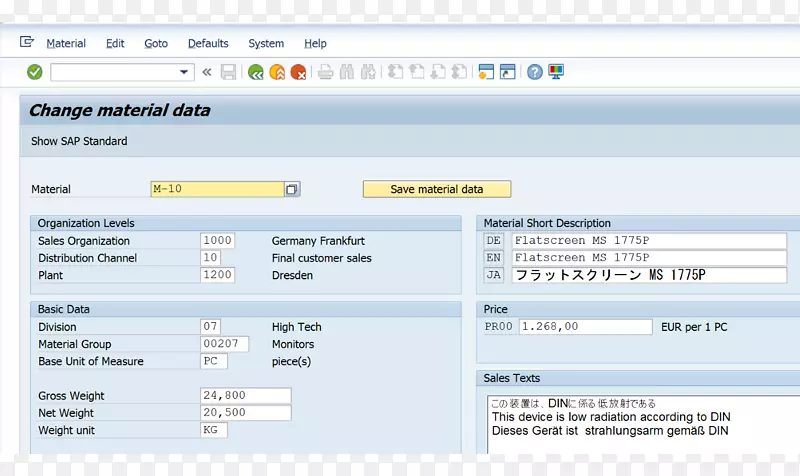Click the Save material data button
800x476 pixels.
point(437,189)
